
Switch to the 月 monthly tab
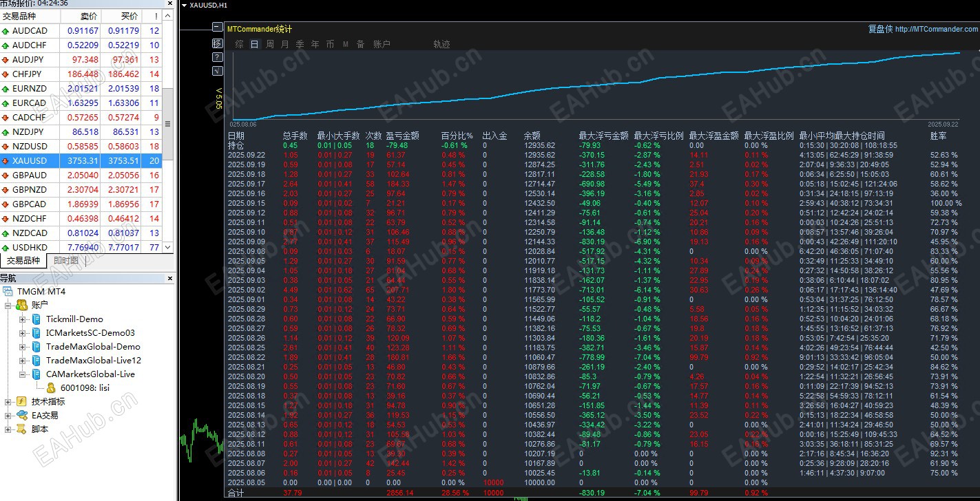click(x=284, y=44)
